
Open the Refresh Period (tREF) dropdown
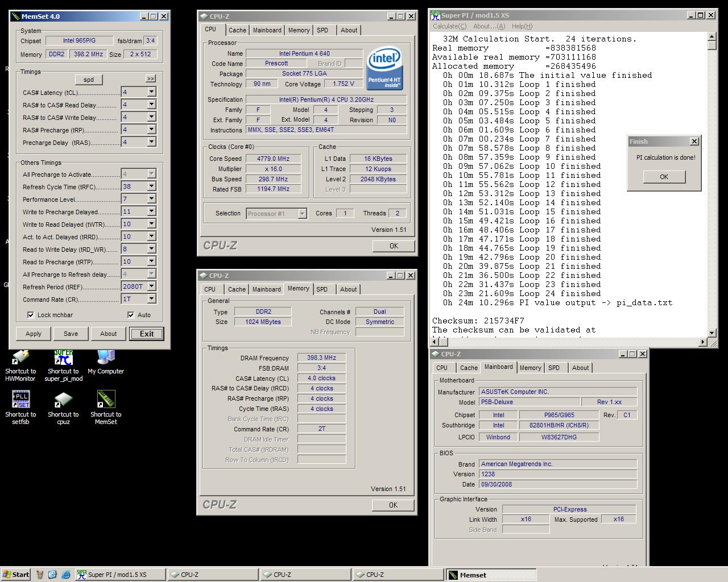151,286
